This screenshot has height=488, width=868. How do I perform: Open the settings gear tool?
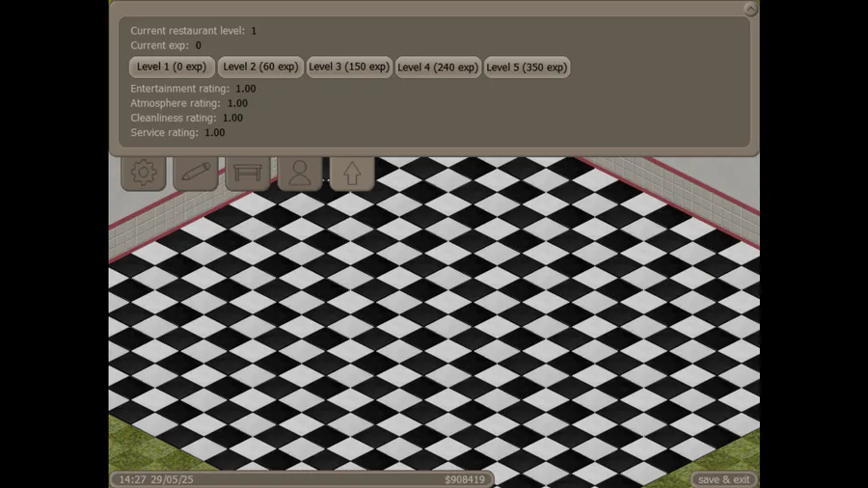point(144,174)
